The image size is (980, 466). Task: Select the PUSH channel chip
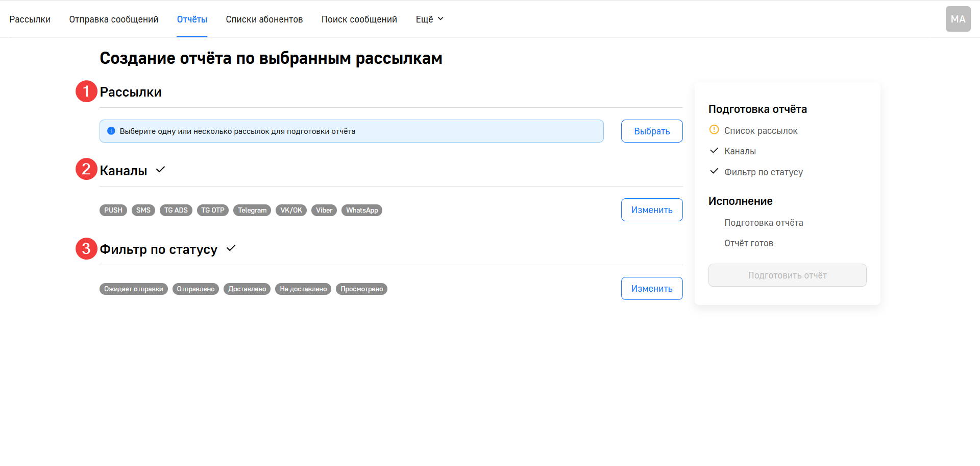[113, 210]
